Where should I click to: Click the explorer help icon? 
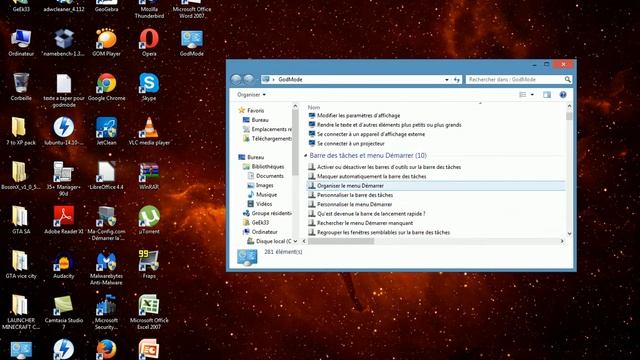[563, 95]
